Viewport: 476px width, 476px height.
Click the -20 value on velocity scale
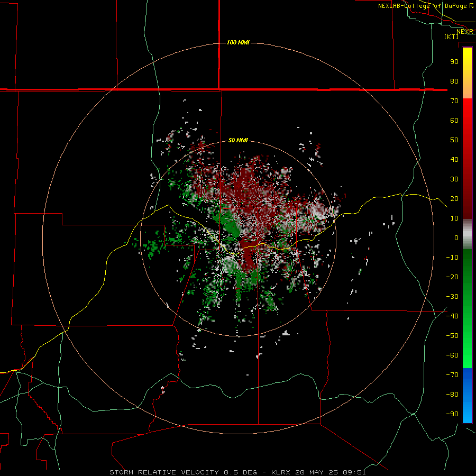pos(452,277)
